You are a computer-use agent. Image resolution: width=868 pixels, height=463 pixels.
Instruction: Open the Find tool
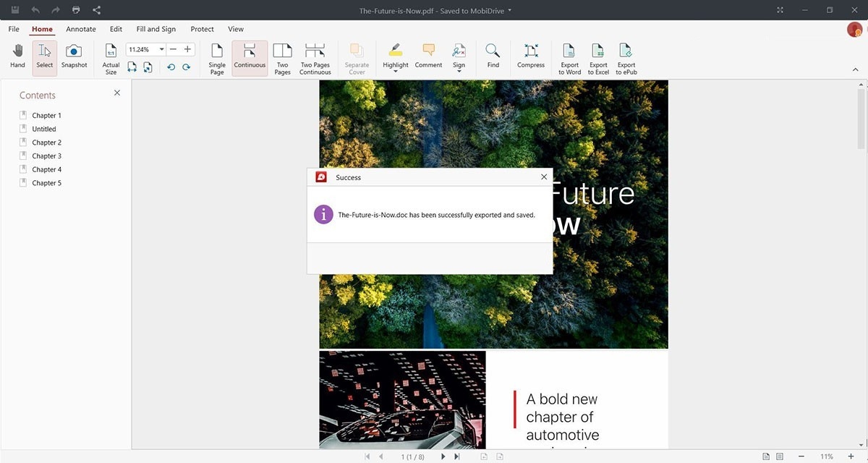493,56
